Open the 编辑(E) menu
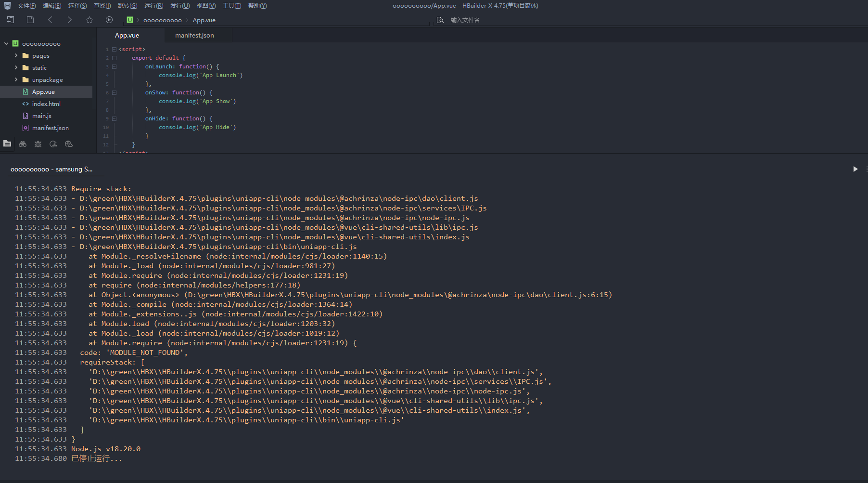 [52, 6]
